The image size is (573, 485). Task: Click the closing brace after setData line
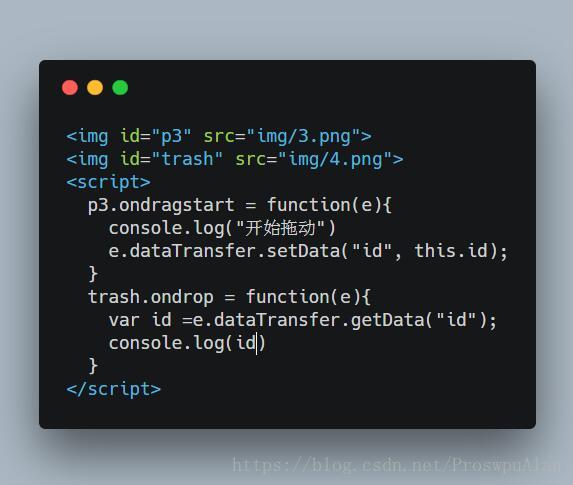tap(93, 274)
